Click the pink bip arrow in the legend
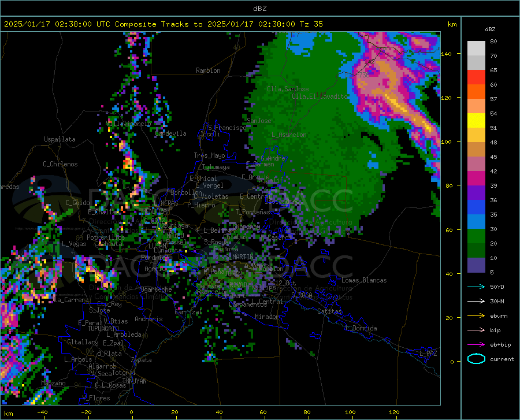 [x=476, y=330]
